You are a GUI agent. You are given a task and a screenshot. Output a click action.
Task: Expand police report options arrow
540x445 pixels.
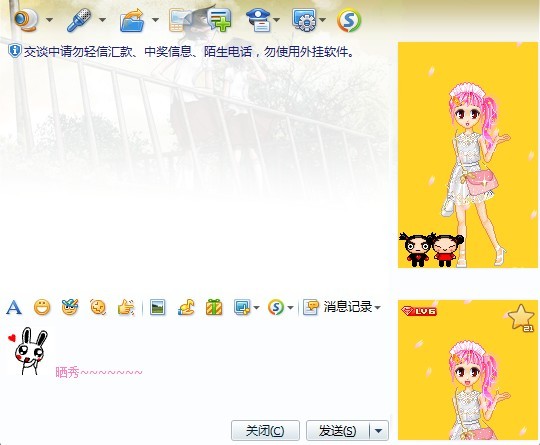(277, 20)
